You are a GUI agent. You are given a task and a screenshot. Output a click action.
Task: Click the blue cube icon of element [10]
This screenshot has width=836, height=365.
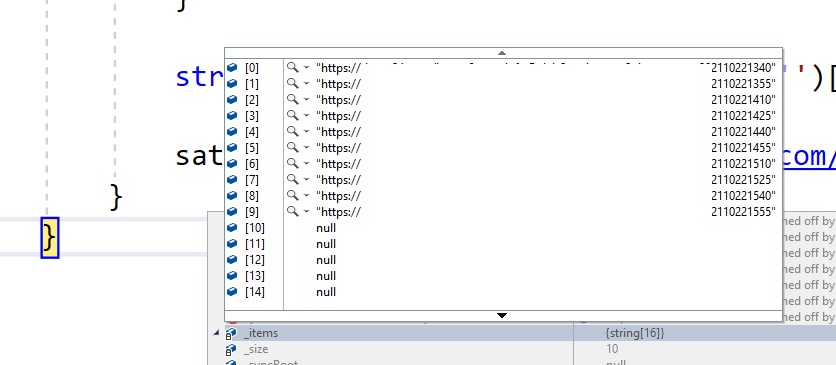tap(231, 228)
